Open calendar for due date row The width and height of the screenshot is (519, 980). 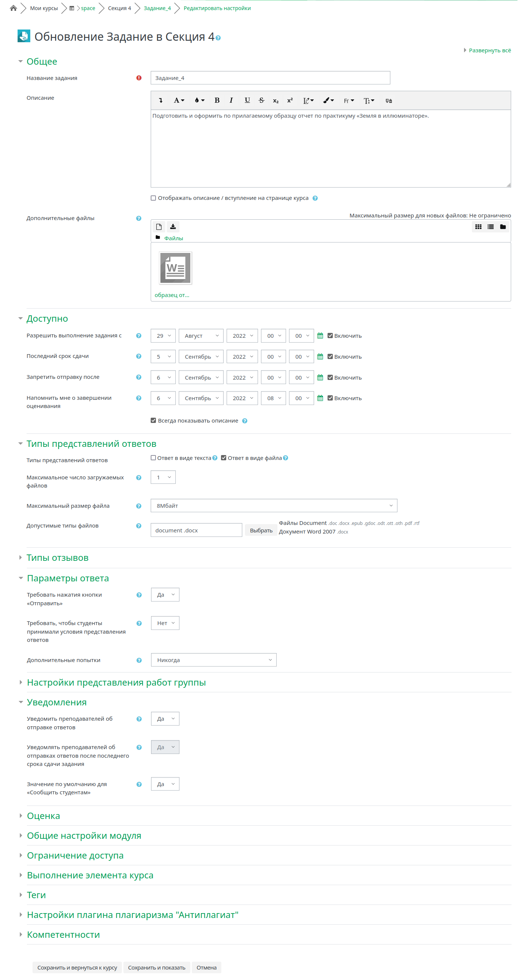[320, 356]
